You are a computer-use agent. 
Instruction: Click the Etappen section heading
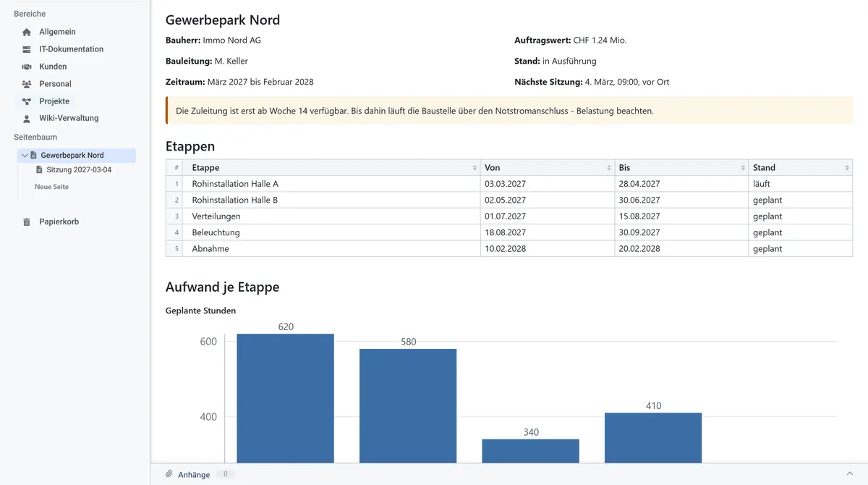point(190,146)
